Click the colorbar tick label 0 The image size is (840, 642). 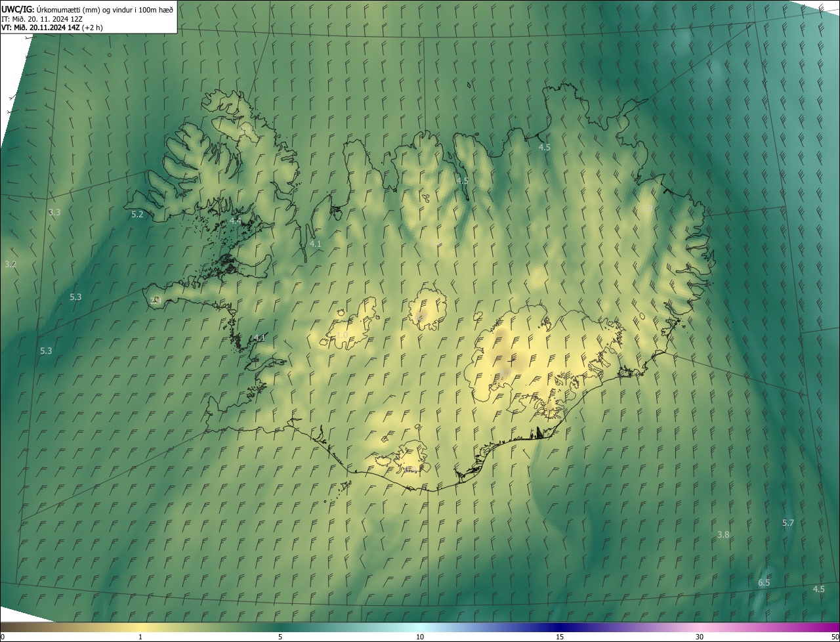pyautogui.click(x=2, y=637)
